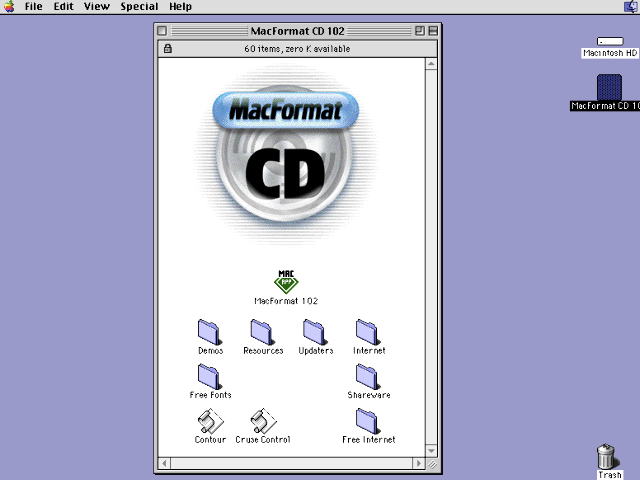
Task: Select the Internet folder icon
Action: (x=368, y=332)
